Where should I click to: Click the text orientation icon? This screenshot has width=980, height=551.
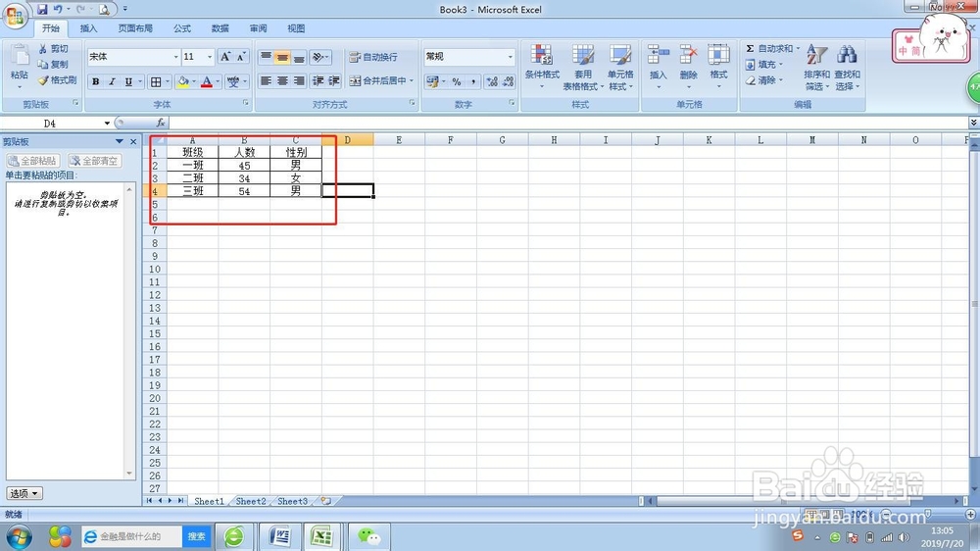pyautogui.click(x=318, y=58)
